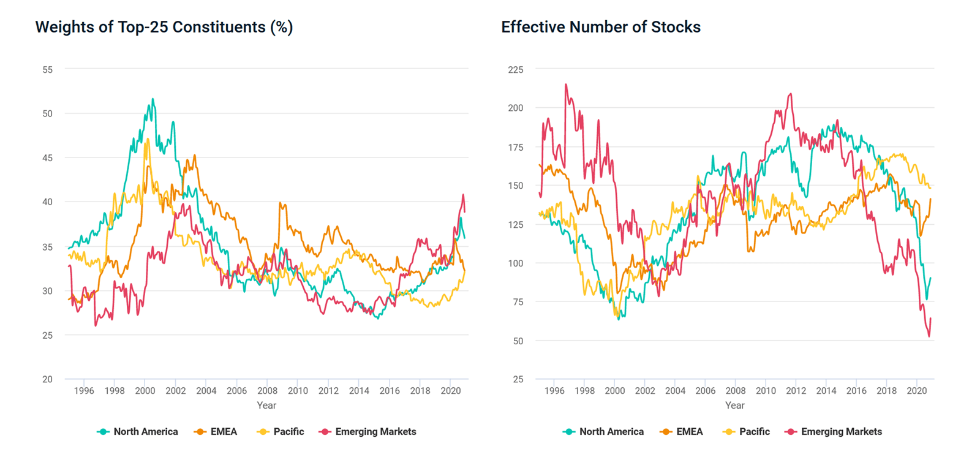This screenshot has height=457, width=980.
Task: Toggle North America series label in Weights chart legend
Action: pyautogui.click(x=146, y=432)
